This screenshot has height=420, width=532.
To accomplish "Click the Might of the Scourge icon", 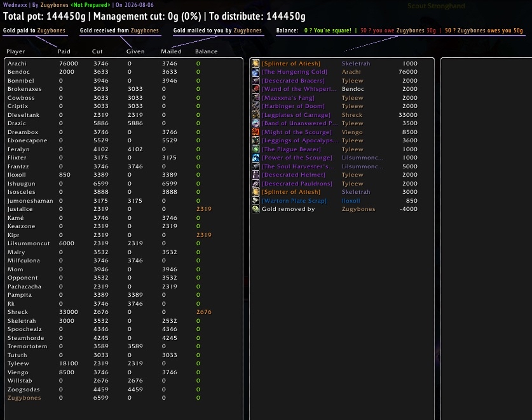I will click(256, 132).
